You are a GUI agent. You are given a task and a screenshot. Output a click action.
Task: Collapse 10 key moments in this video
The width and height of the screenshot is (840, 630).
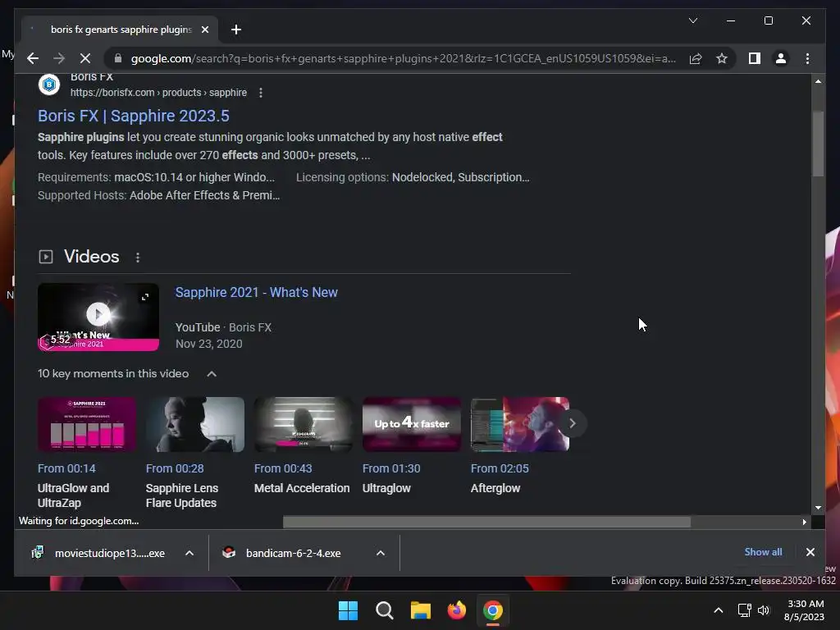pyautogui.click(x=212, y=374)
